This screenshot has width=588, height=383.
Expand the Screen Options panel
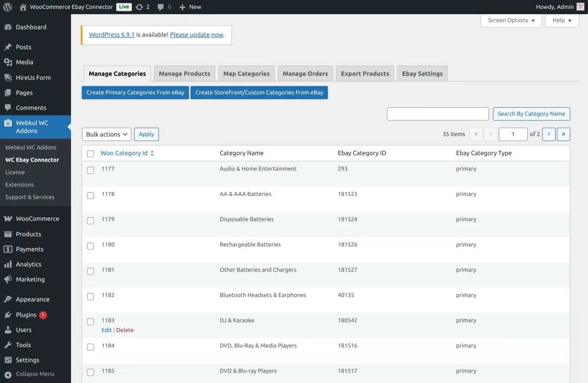click(x=511, y=21)
